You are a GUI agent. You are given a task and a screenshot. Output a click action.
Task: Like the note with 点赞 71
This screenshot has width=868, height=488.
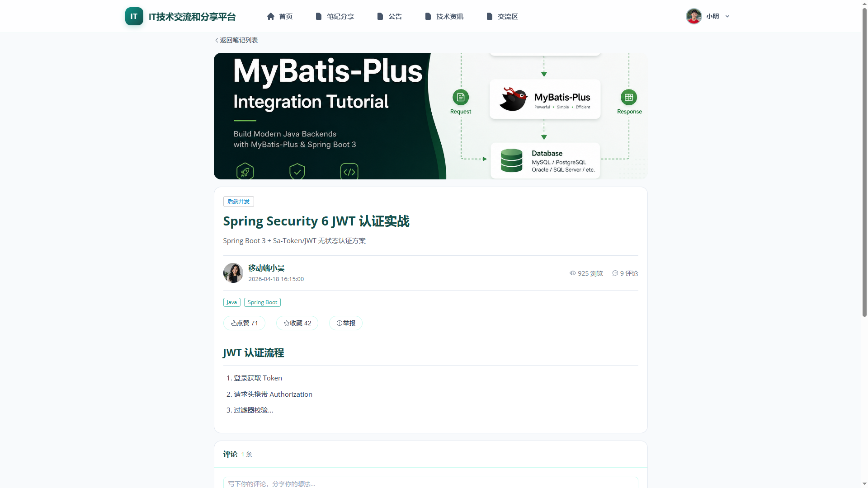[244, 323]
